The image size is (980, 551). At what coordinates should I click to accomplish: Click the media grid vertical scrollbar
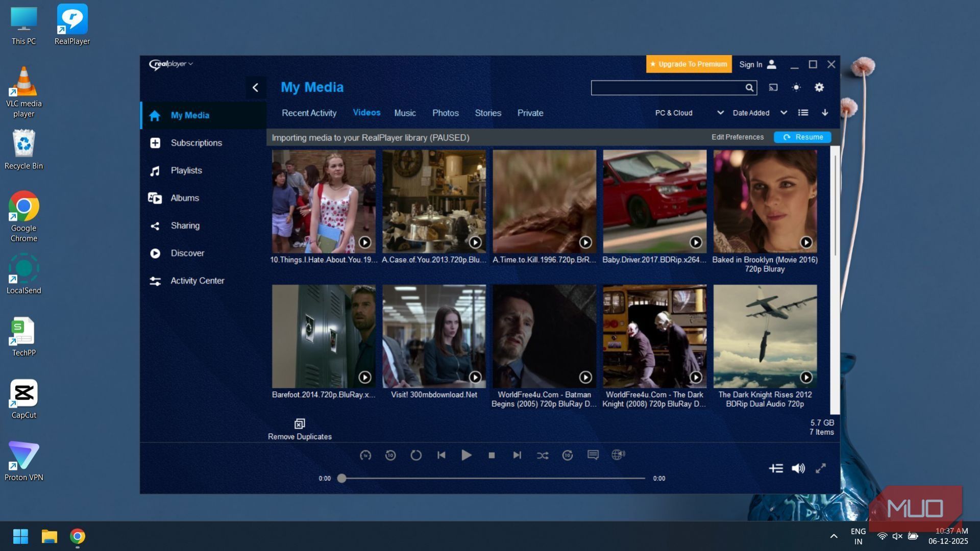(x=835, y=206)
